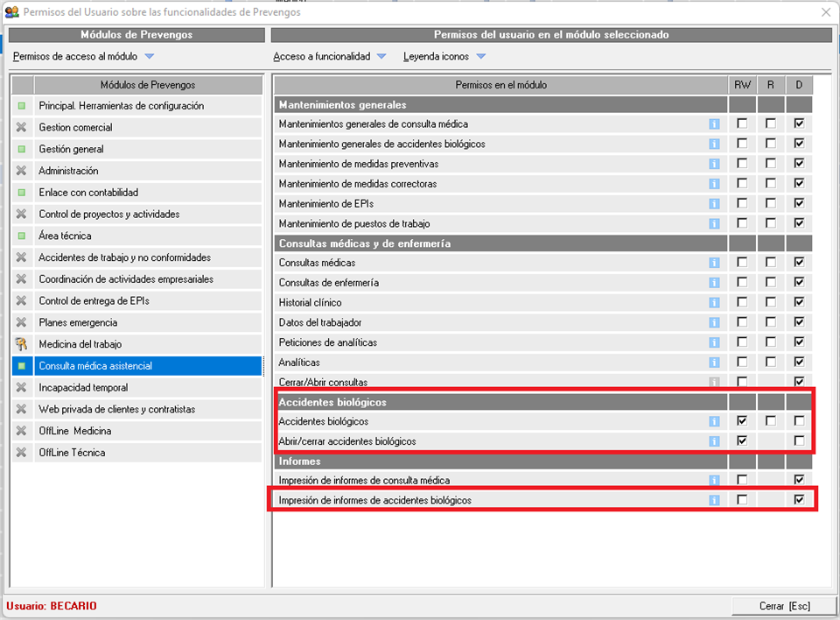Click info icon for Analíticas row
The height and width of the screenshot is (620, 840).
click(x=714, y=363)
